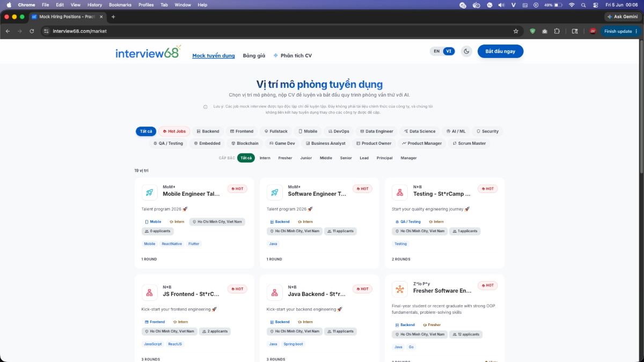Filter by Data Science category
Image resolution: width=644 pixels, height=362 pixels.
click(420, 131)
